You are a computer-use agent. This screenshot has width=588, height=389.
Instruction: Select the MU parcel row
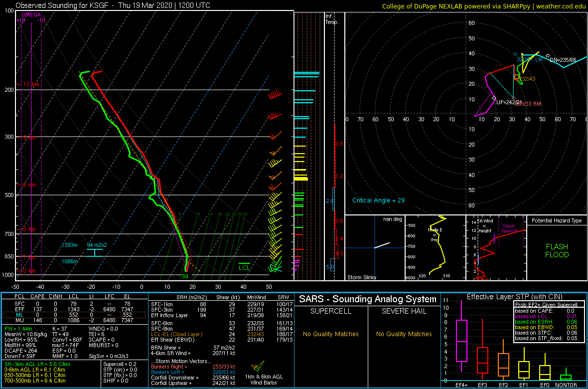click(75, 320)
